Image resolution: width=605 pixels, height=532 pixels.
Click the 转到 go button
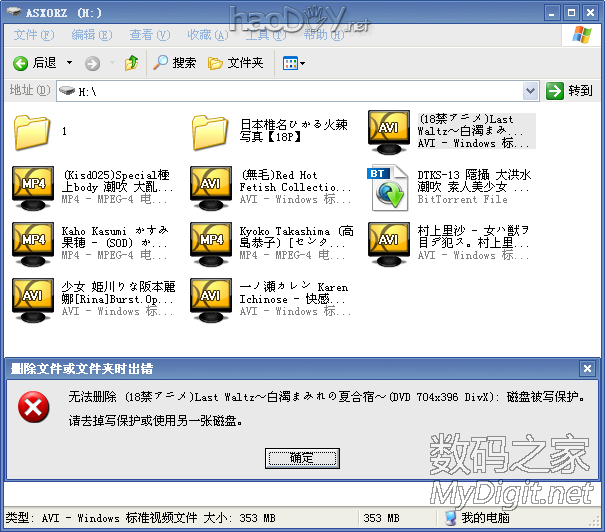pos(571,91)
